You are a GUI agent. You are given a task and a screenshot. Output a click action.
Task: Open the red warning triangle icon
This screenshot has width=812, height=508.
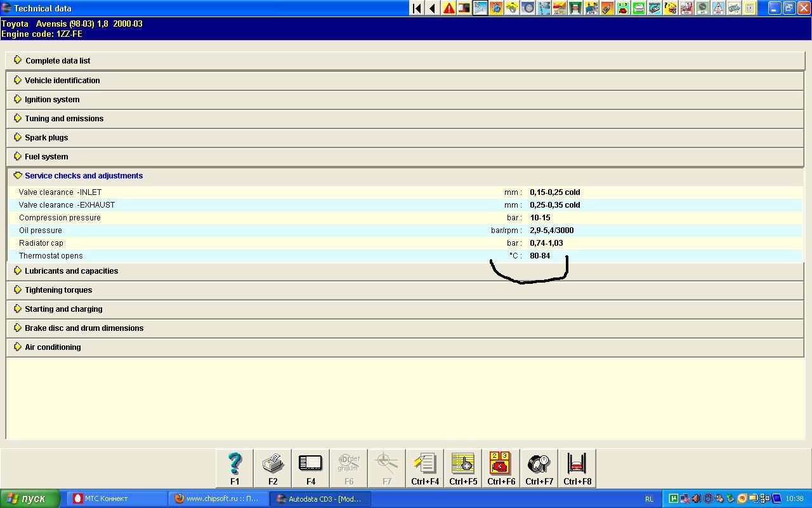(449, 8)
